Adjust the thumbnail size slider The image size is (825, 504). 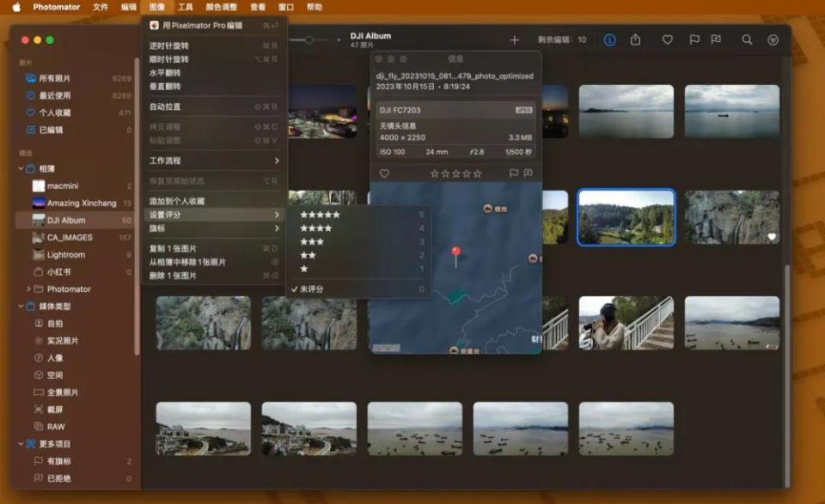(x=309, y=40)
